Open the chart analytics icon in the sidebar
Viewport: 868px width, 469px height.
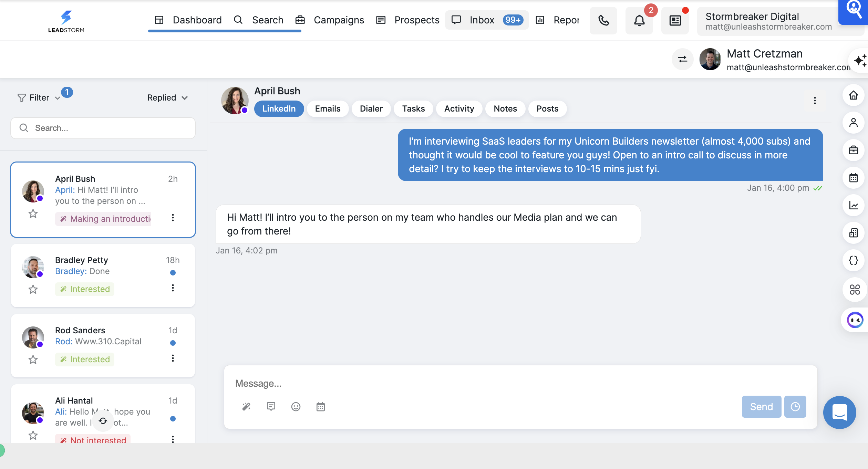854,206
